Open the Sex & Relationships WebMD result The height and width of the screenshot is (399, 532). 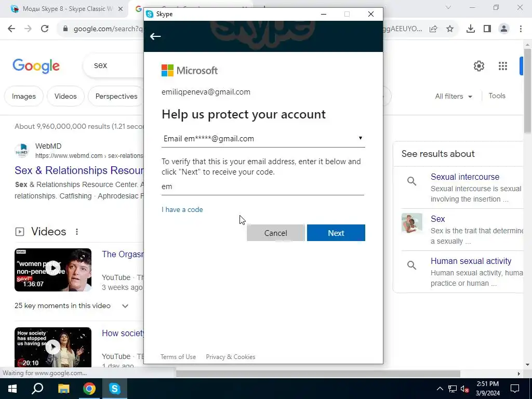[79, 170]
